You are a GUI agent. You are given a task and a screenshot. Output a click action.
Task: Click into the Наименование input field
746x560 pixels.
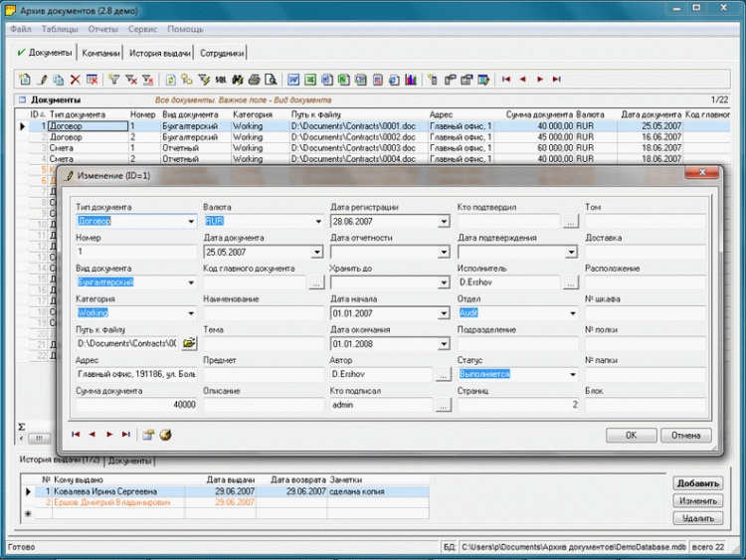[x=264, y=313]
